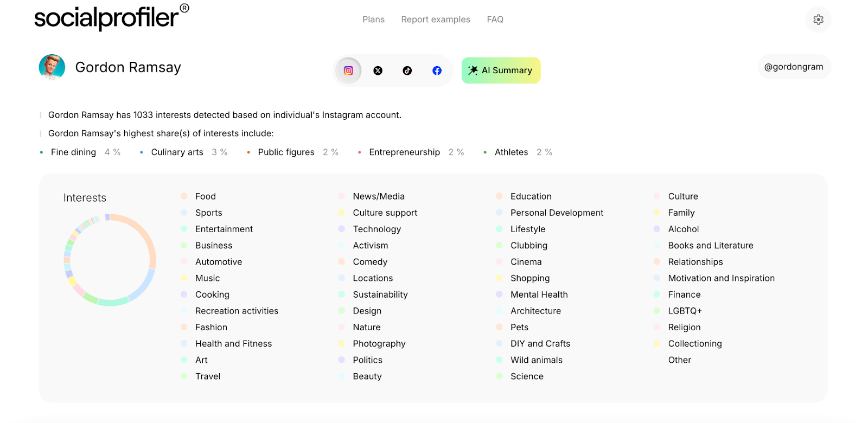The width and height of the screenshot is (868, 423).
Task: Select the Entrepreneurship interest share
Action: click(411, 152)
